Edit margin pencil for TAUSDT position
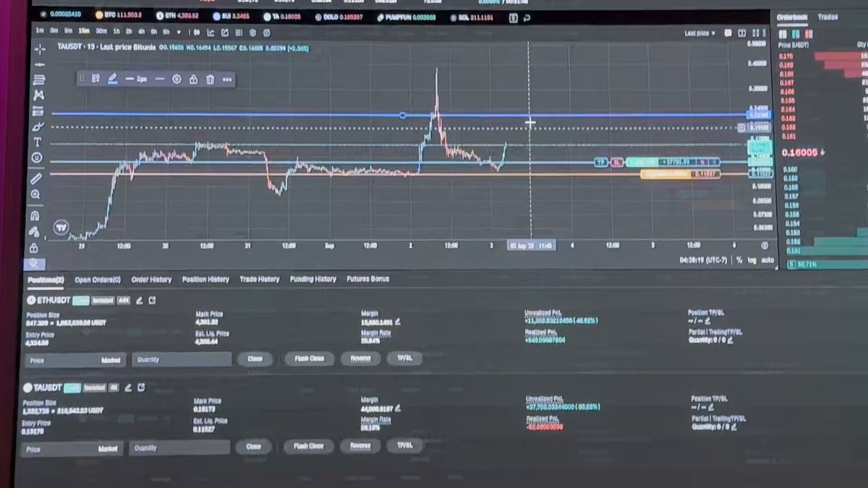The image size is (868, 488). click(398, 409)
